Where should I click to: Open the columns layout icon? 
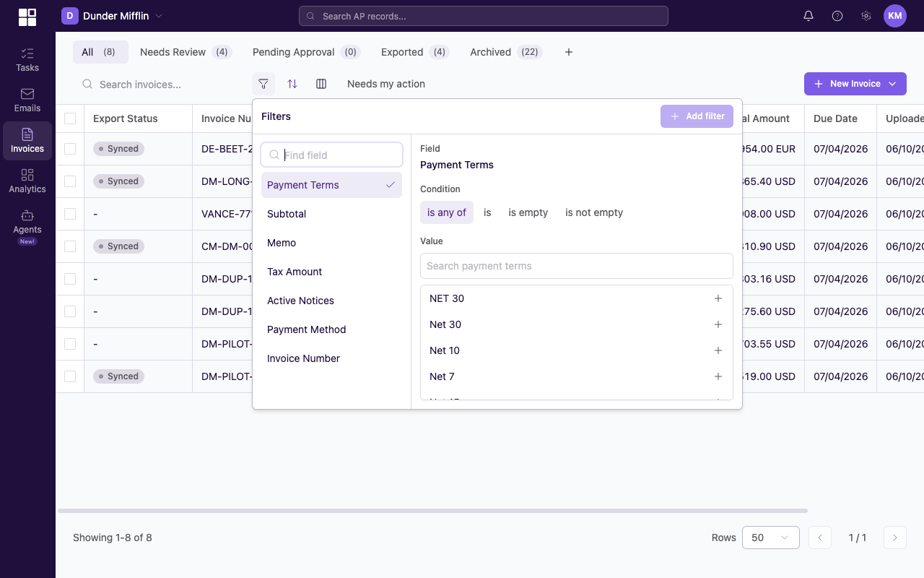pyautogui.click(x=321, y=84)
